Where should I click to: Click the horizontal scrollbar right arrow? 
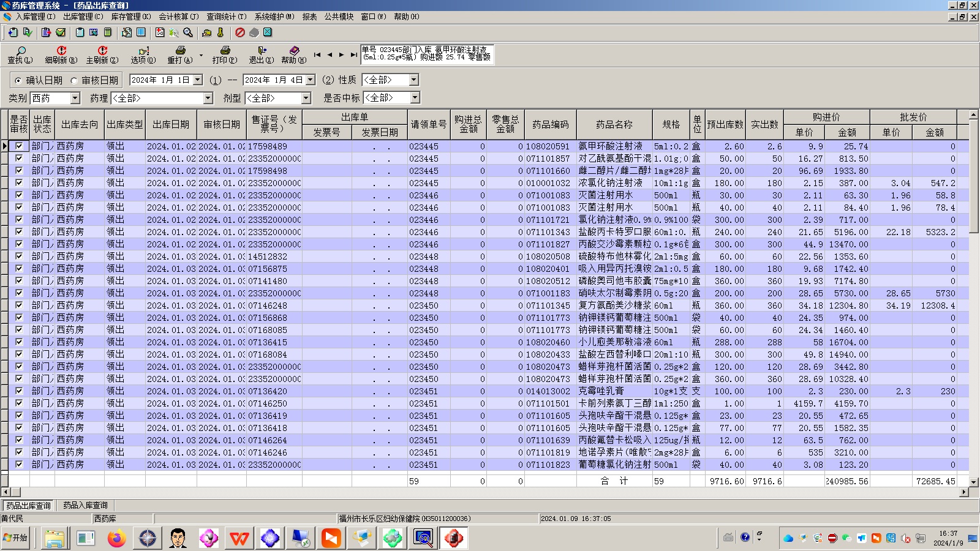(x=963, y=492)
